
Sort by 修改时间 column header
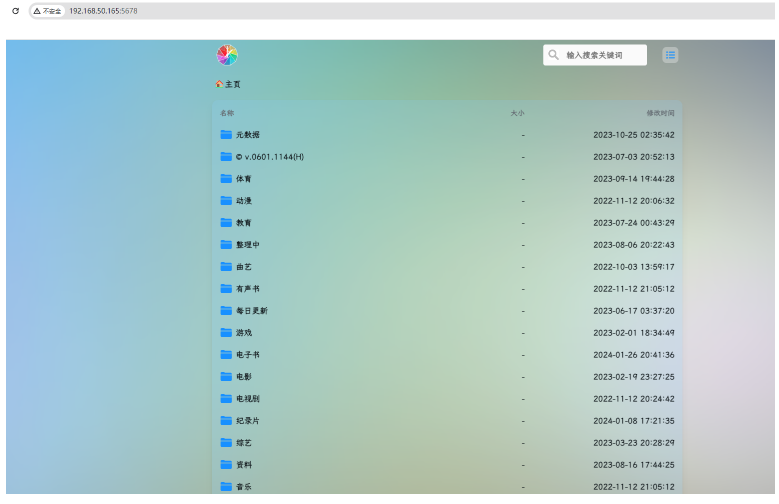point(660,113)
